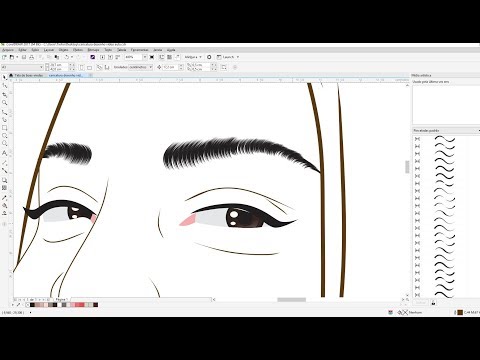The image size is (480, 360).
Task: Select the Text tool (letter A)
Action: 5,153
